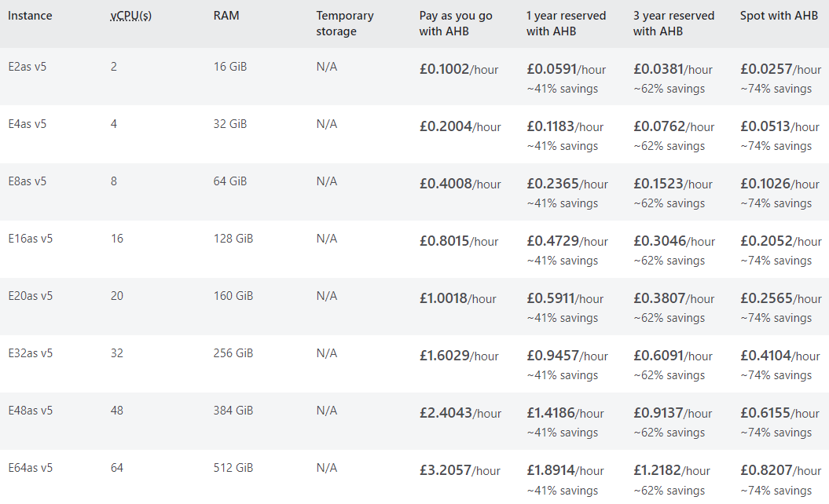Click the Temporary storage column header

tap(345, 24)
